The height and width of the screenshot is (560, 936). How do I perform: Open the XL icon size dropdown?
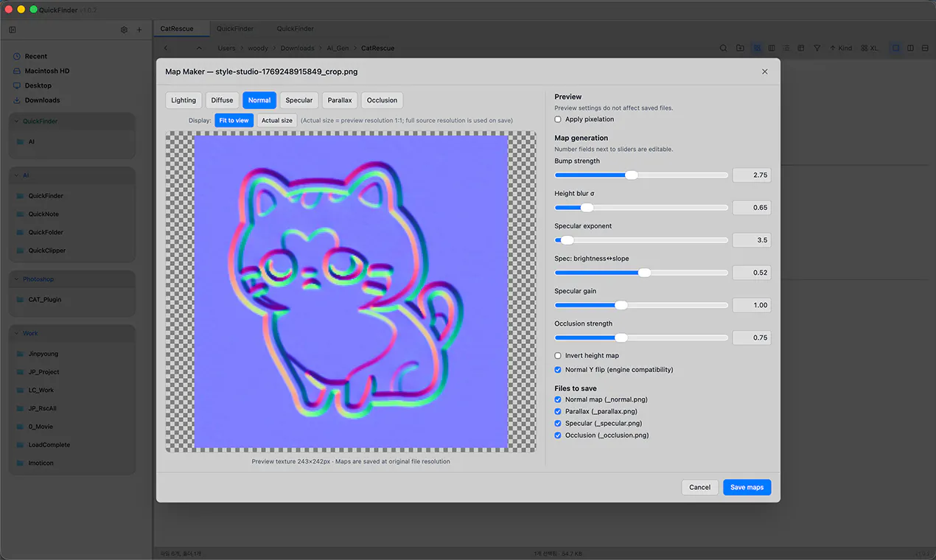point(870,48)
